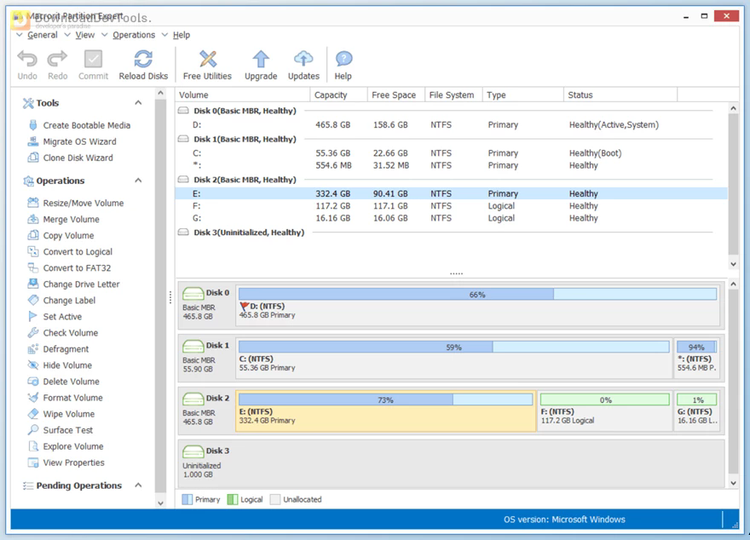Open View Properties
This screenshot has height=540, width=750.
(73, 463)
